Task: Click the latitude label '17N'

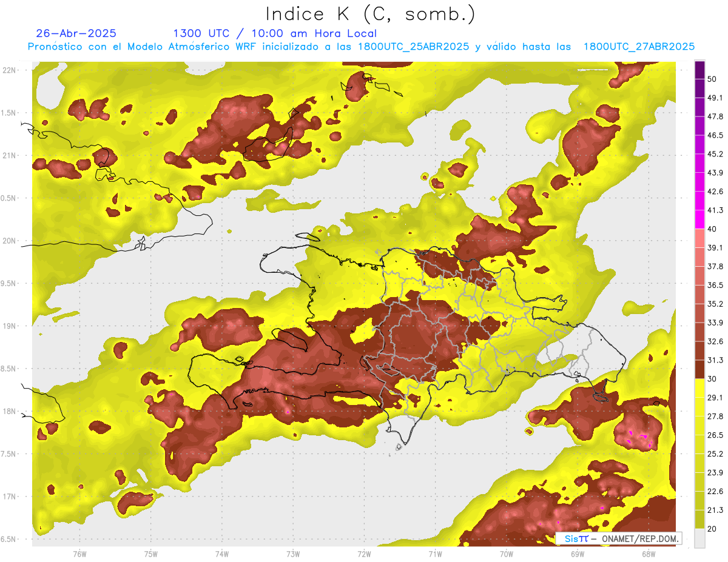Action: click(x=10, y=497)
